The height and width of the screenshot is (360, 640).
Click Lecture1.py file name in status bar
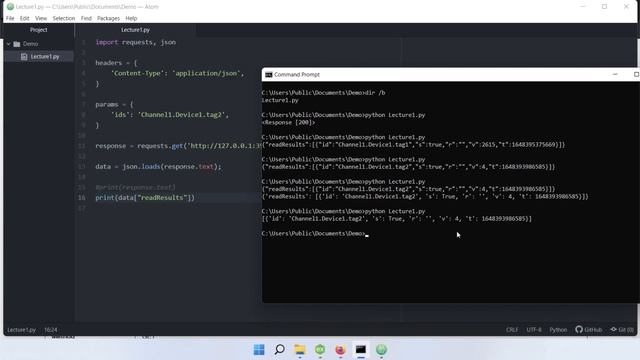[x=21, y=330]
